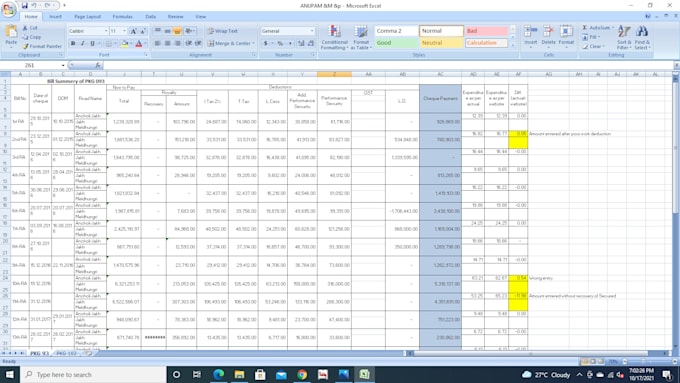
Task: Apply the Normal cell style
Action: click(x=441, y=31)
